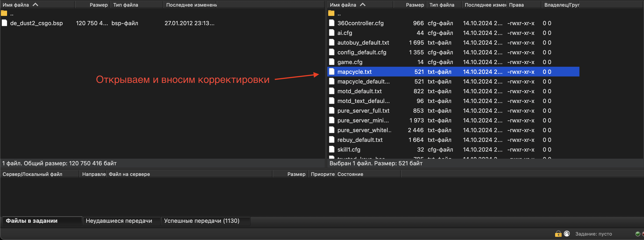The width and height of the screenshot is (644, 240).
Task: Toggle the local Имя файла sort arrow
Action: [x=36, y=4]
